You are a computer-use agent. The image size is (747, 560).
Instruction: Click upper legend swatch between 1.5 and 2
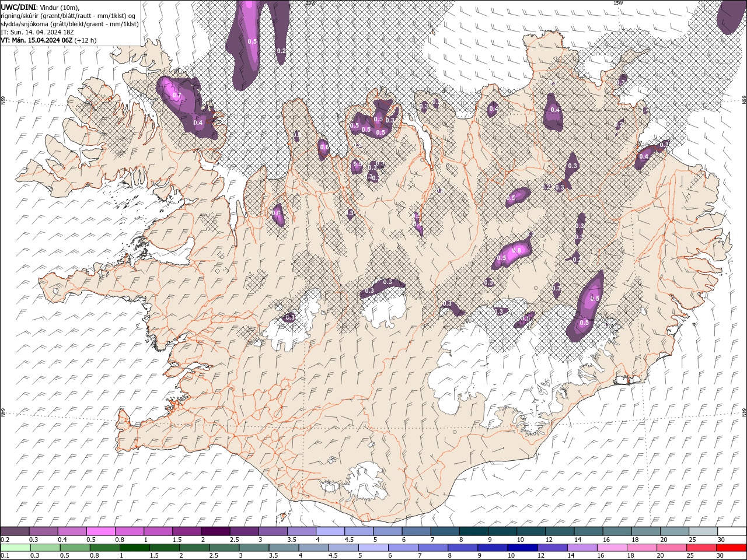[x=187, y=531]
